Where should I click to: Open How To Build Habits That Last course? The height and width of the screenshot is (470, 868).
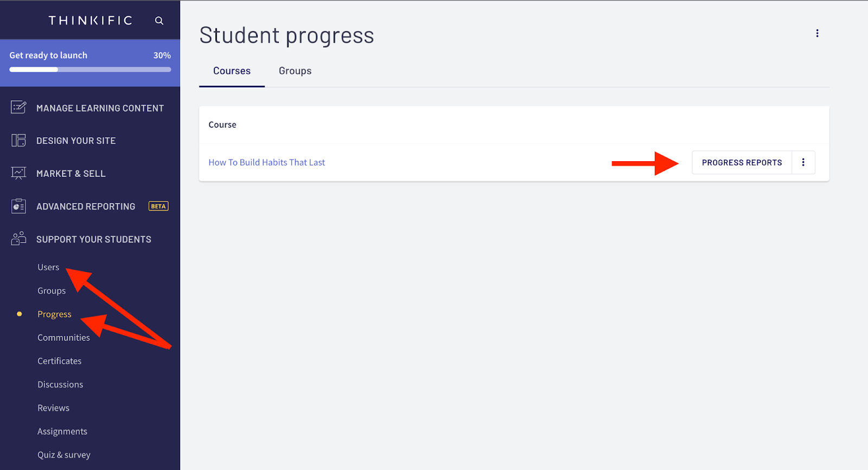[267, 162]
